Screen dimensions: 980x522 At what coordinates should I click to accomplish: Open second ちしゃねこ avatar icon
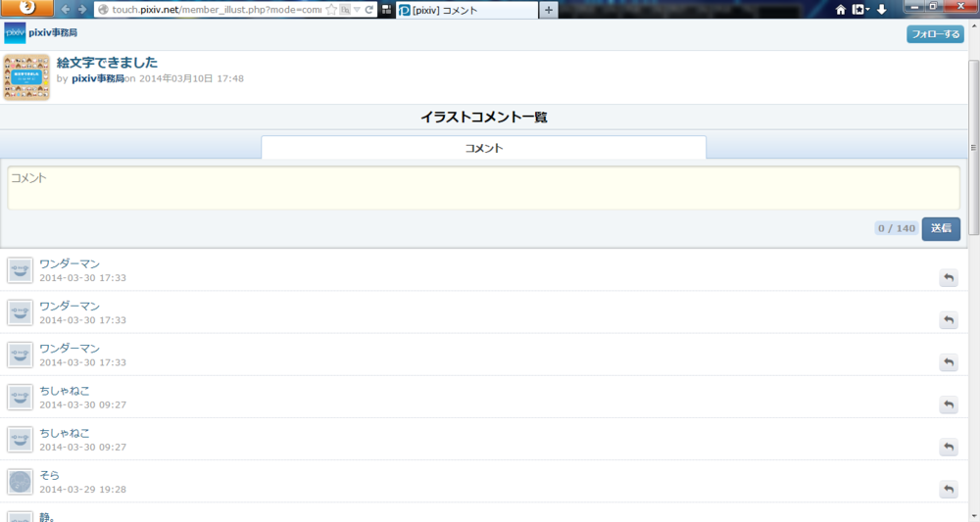click(20, 440)
